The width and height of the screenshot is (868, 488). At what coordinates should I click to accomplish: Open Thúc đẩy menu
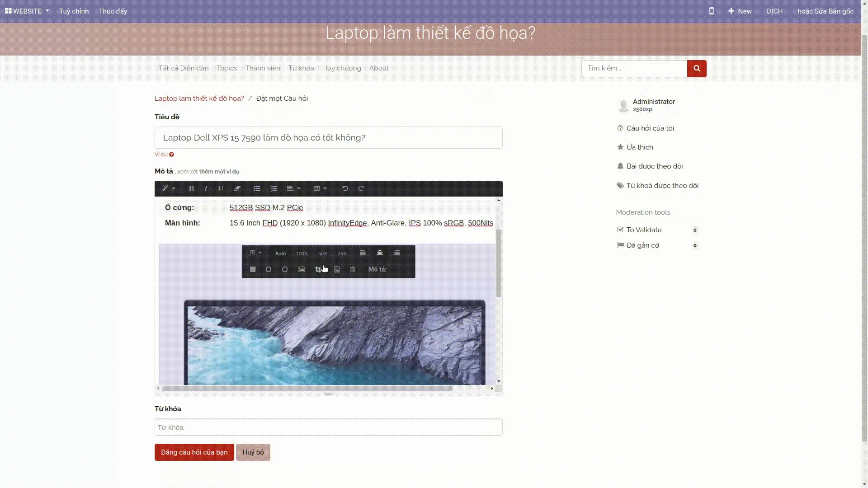(x=113, y=11)
